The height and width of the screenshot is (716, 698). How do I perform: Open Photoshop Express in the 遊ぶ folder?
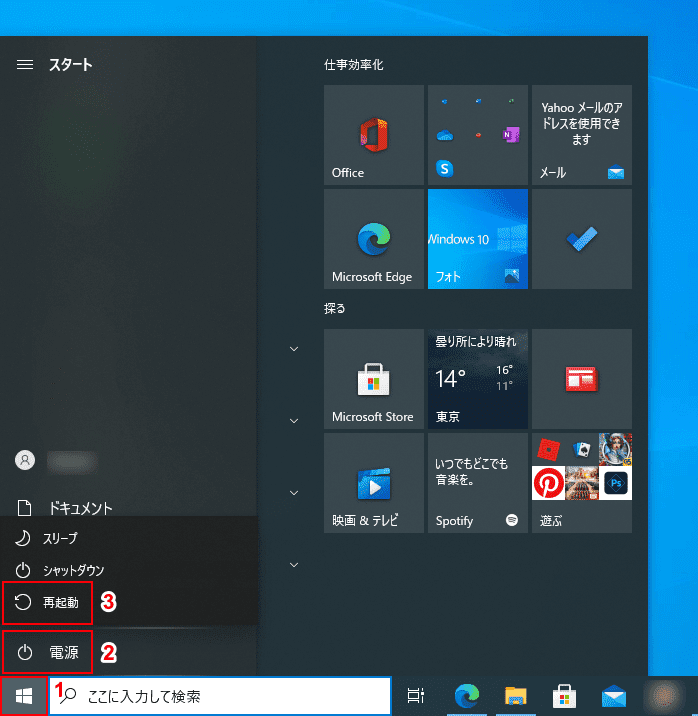615,483
